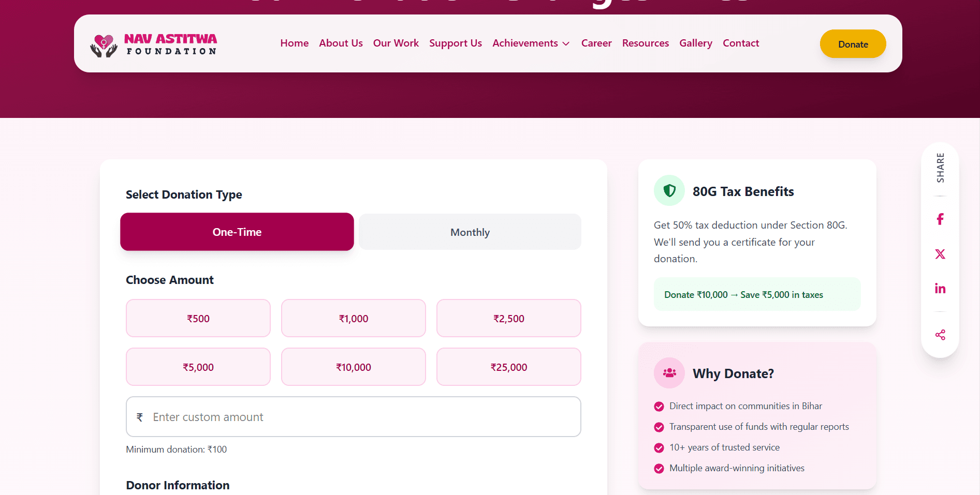Open the About Us menu item
Viewport: 980px width, 495px height.
click(x=341, y=43)
